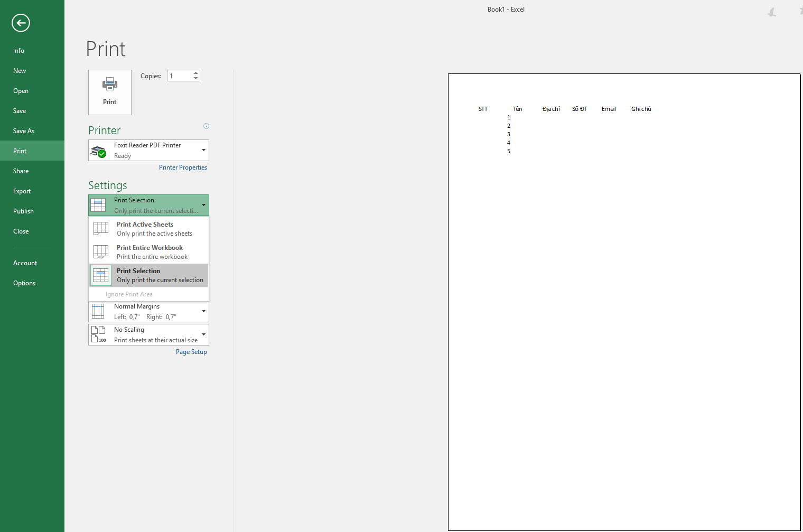Click the back arrow to exit Backstage
803x532 pixels.
(x=21, y=23)
